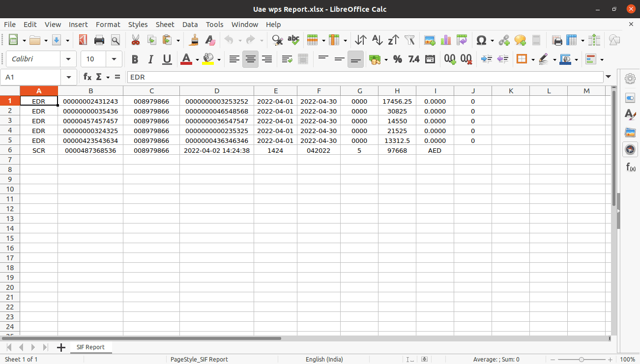The image size is (640, 364).
Task: Toggle italic formatting
Action: point(150,59)
